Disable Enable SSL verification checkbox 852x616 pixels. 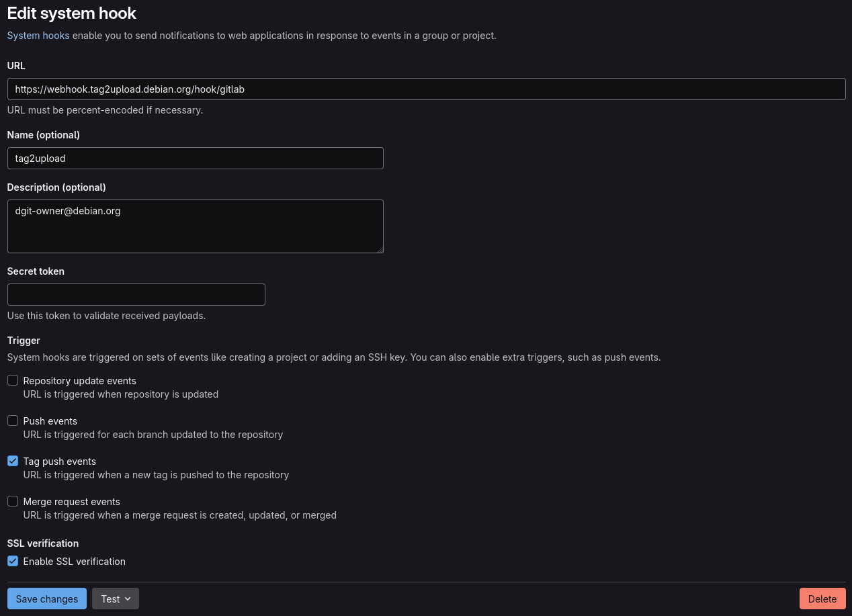[13, 561]
